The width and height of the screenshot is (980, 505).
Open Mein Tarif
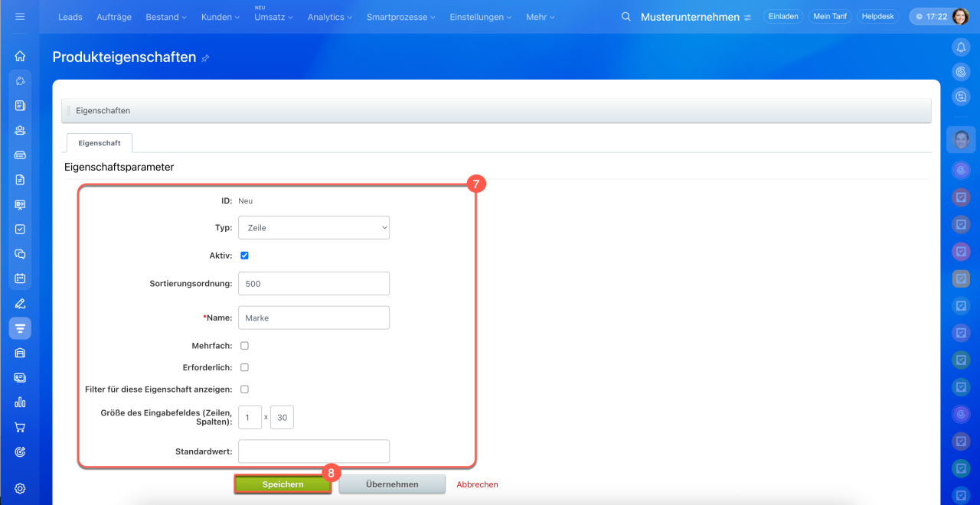pos(829,16)
